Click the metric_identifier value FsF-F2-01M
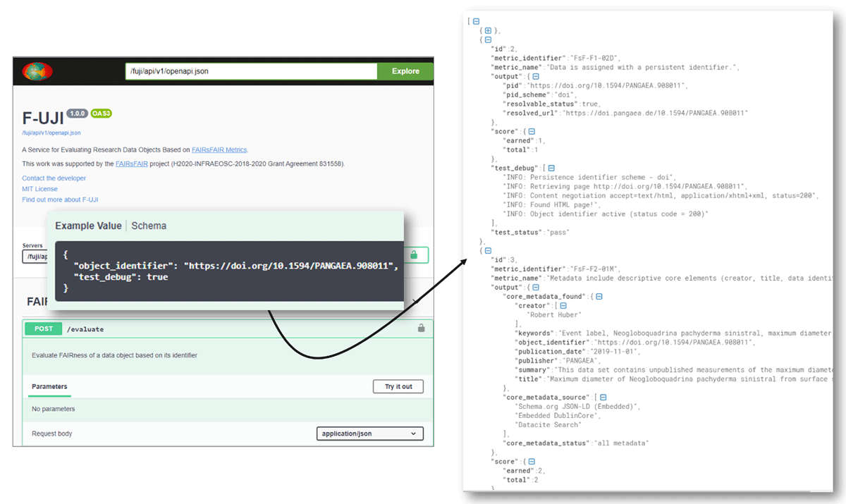 [x=594, y=269]
